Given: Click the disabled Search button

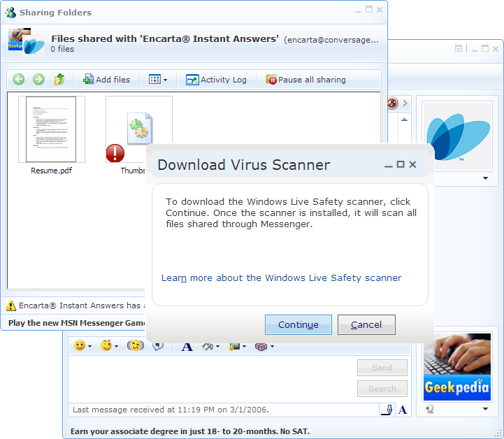Looking at the screenshot, I should pos(382,389).
